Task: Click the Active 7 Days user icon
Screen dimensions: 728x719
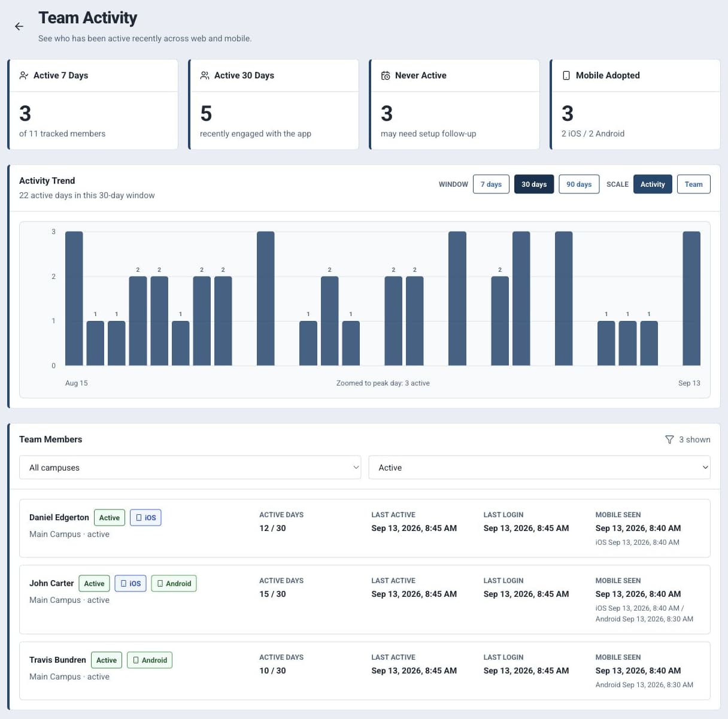Action: (24, 75)
